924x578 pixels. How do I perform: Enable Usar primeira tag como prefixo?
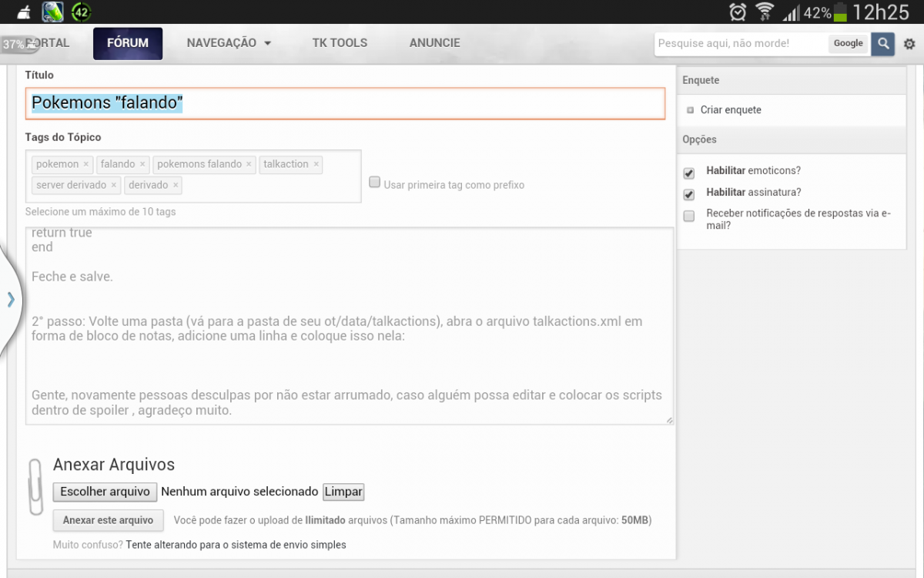pyautogui.click(x=375, y=183)
